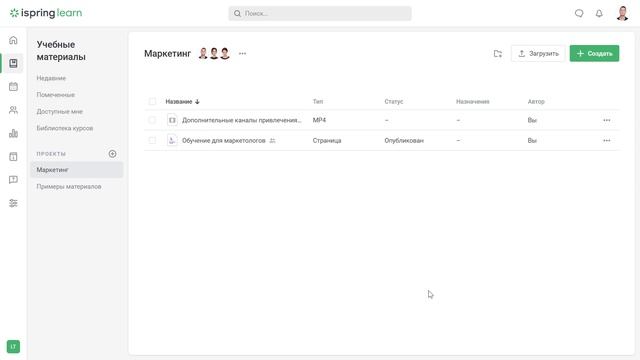Click the MP4 video file icon
The image size is (640, 360).
pos(172,120)
